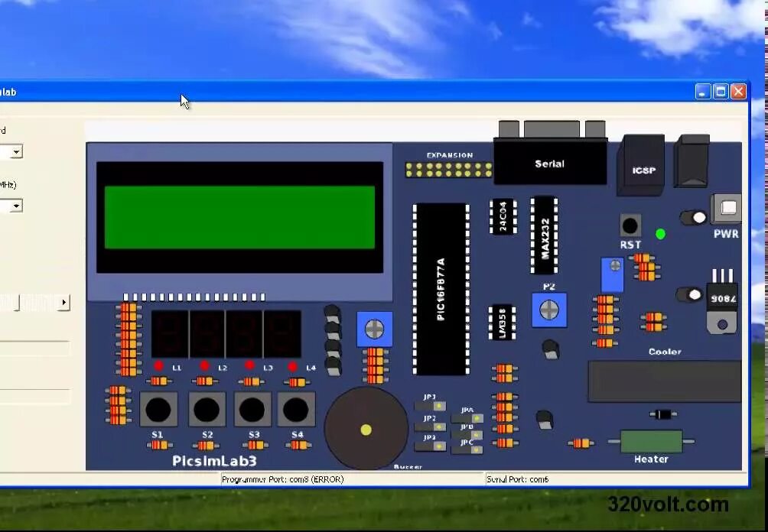Screen dimensions: 768x532
Task: Click the Serial port connector
Action: point(551,153)
